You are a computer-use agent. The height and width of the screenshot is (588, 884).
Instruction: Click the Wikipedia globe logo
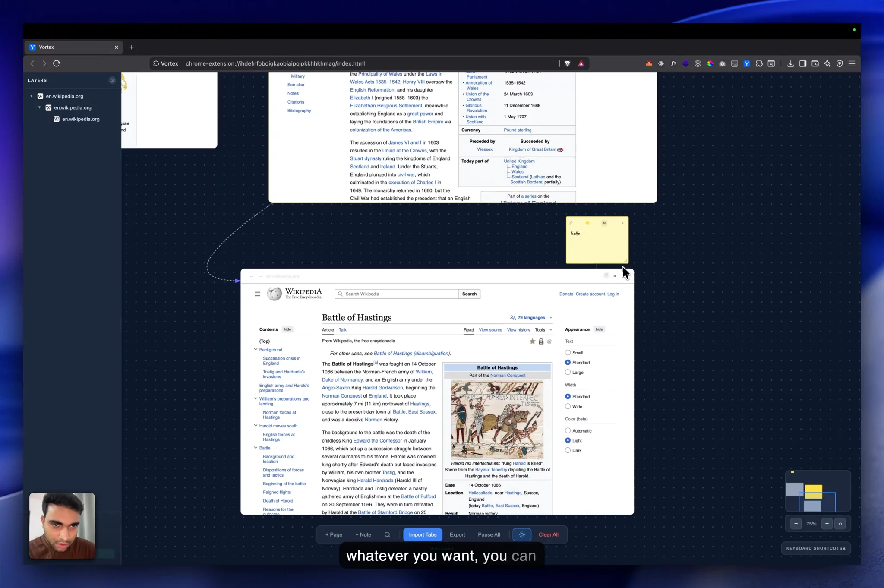coord(274,294)
